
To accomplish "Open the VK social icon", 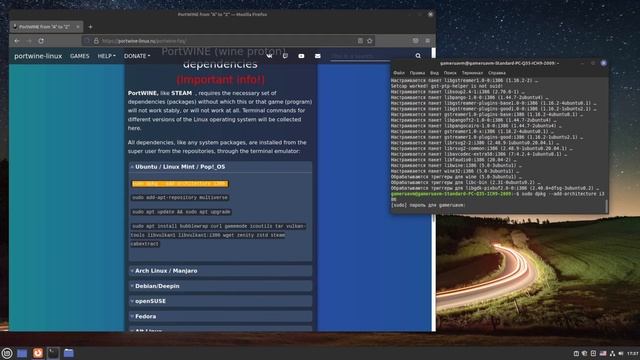I will click(x=269, y=56).
